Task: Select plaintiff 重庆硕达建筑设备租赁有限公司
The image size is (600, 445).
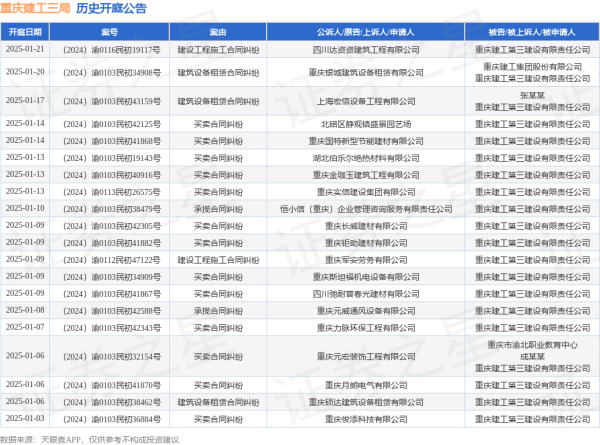Action: coord(366,402)
